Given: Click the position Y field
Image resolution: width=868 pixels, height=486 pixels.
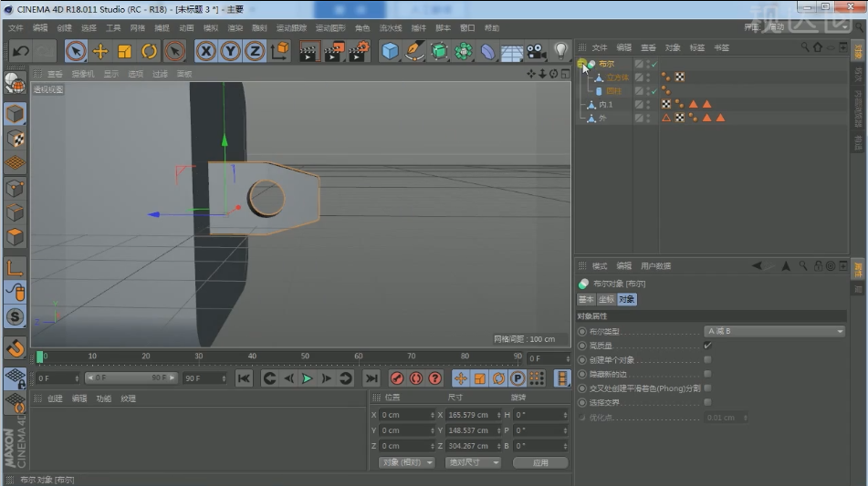Looking at the screenshot, I should (407, 430).
